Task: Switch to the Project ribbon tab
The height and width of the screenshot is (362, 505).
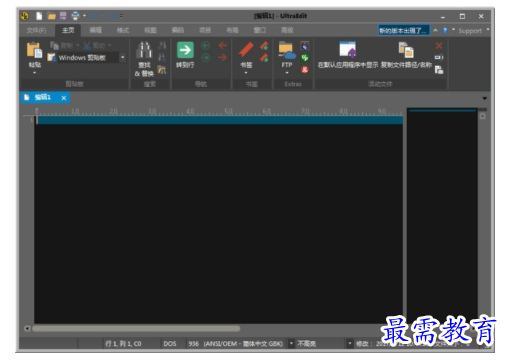Action: pyautogui.click(x=205, y=30)
